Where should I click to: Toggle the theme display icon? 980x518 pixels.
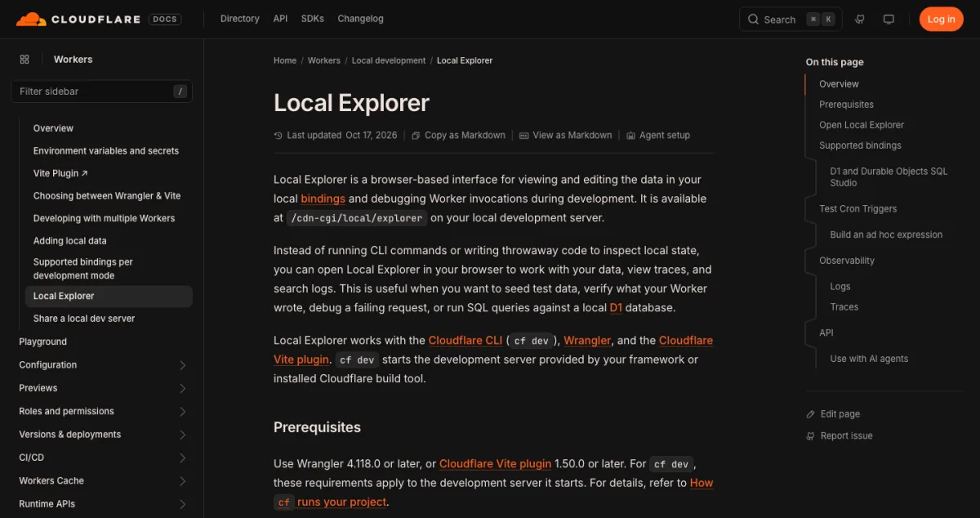(x=889, y=20)
